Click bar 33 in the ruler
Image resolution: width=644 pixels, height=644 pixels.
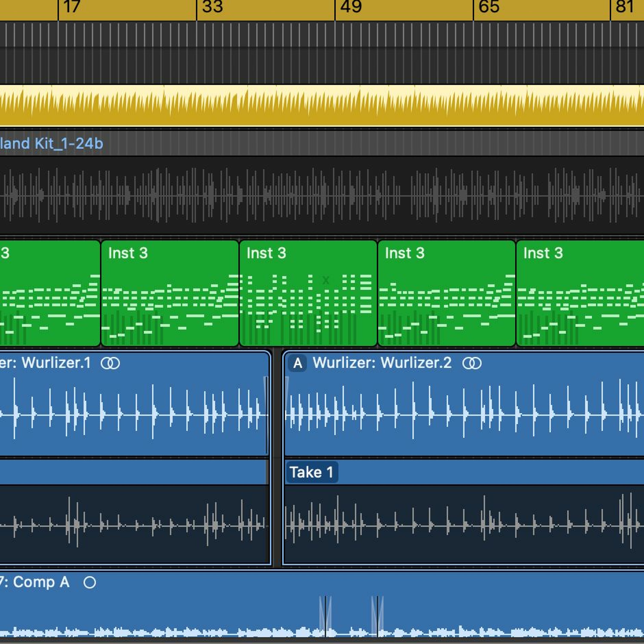click(212, 7)
